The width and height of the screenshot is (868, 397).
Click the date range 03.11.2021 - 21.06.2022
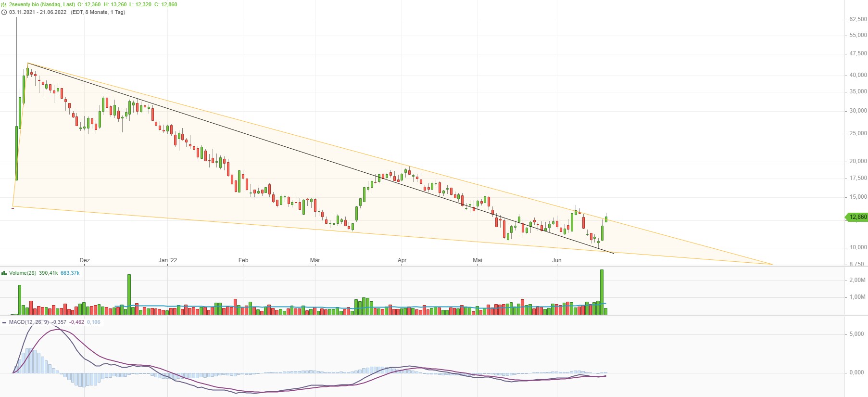coord(38,12)
